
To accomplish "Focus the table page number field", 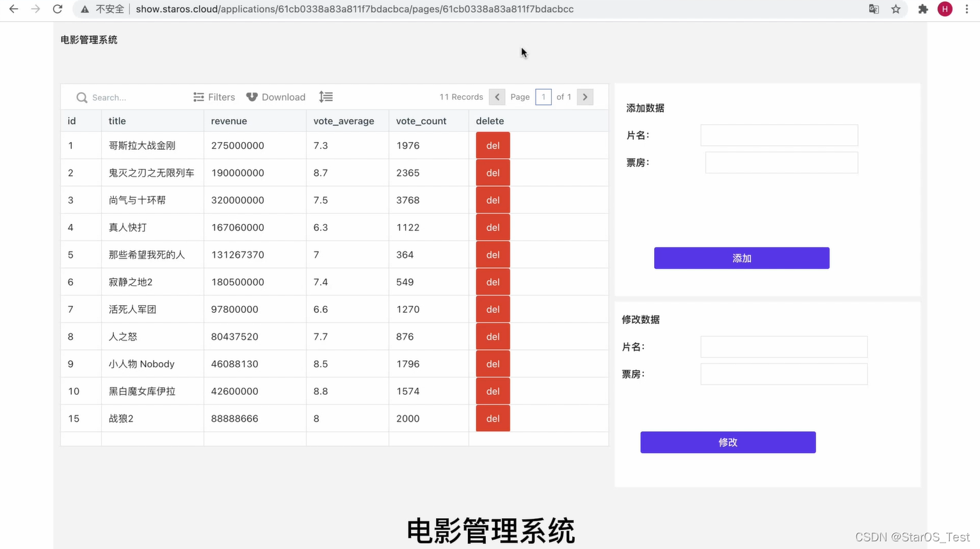I will pyautogui.click(x=543, y=97).
